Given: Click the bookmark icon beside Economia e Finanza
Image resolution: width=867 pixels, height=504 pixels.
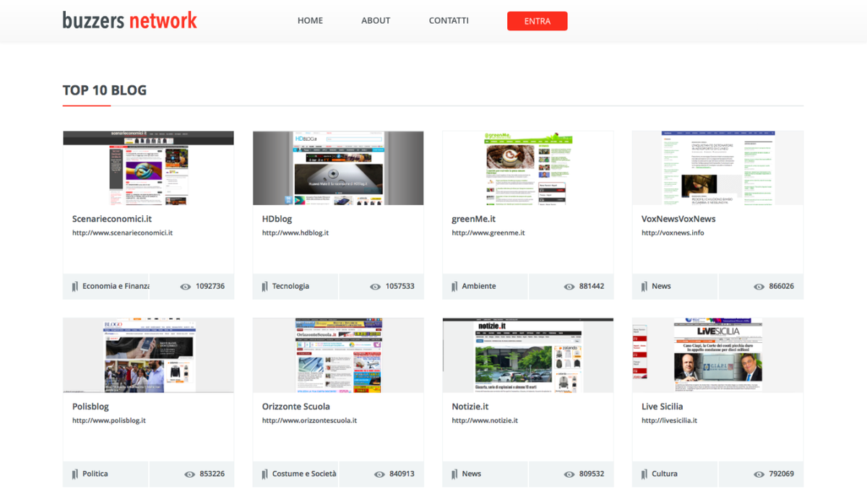Looking at the screenshot, I should [74, 287].
